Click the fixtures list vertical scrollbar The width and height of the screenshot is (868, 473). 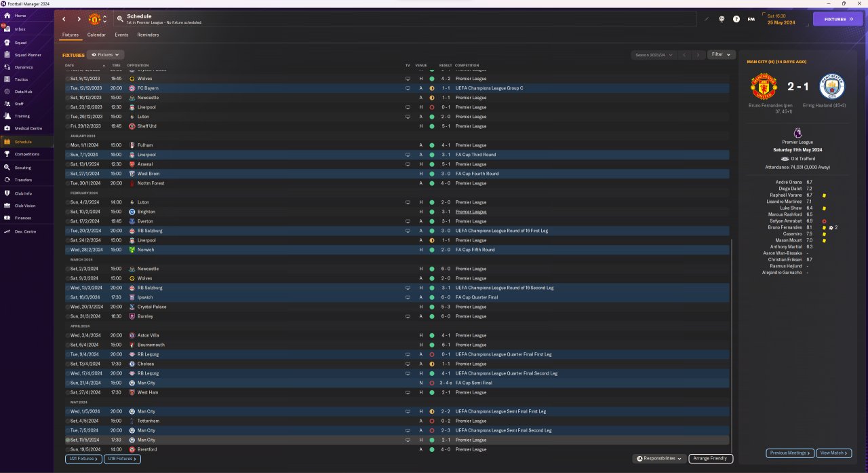[x=733, y=346]
